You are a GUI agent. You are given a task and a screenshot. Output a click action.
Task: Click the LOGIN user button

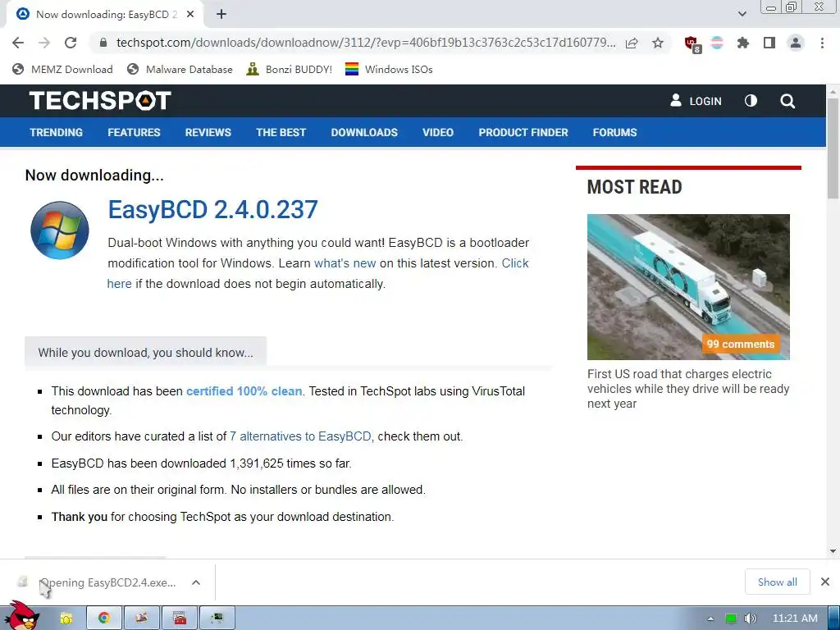(696, 101)
